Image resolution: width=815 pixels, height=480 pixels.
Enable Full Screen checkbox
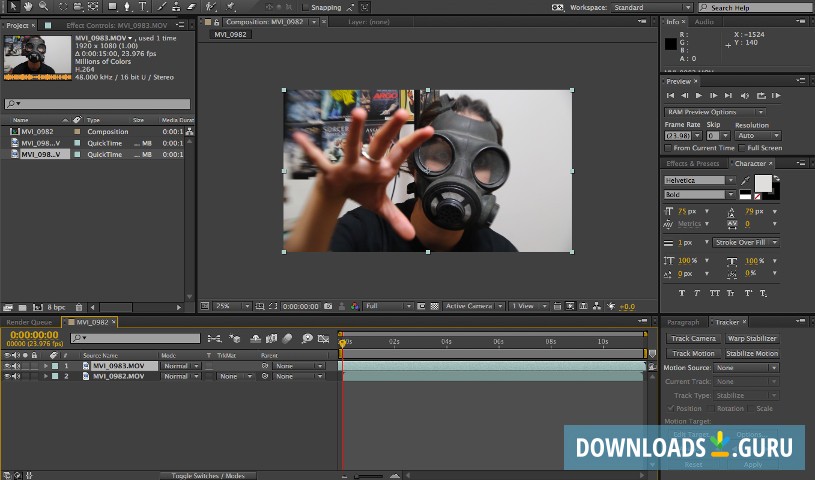[x=742, y=148]
